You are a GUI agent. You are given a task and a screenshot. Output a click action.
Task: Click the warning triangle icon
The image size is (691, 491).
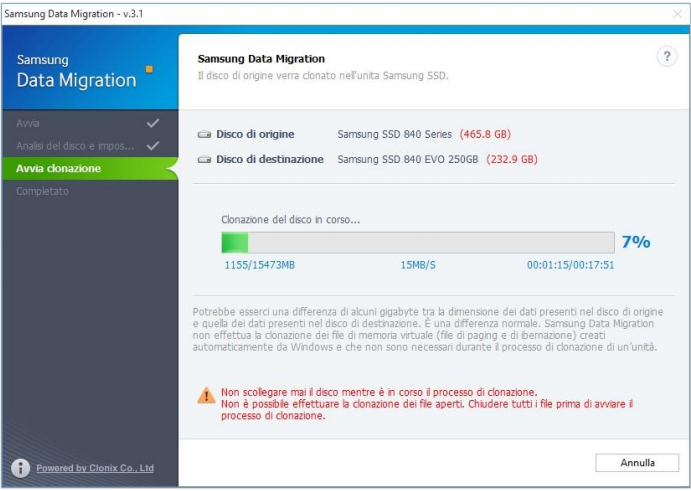[x=206, y=396]
